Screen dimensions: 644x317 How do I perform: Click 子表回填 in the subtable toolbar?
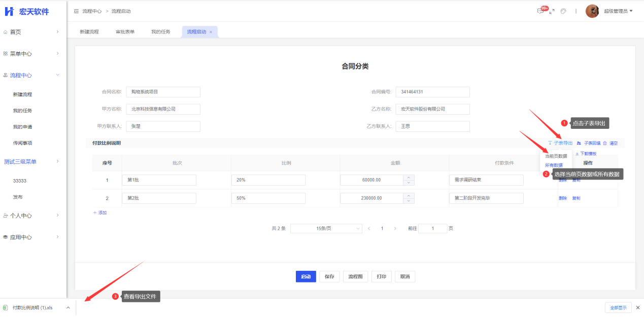tap(589, 144)
